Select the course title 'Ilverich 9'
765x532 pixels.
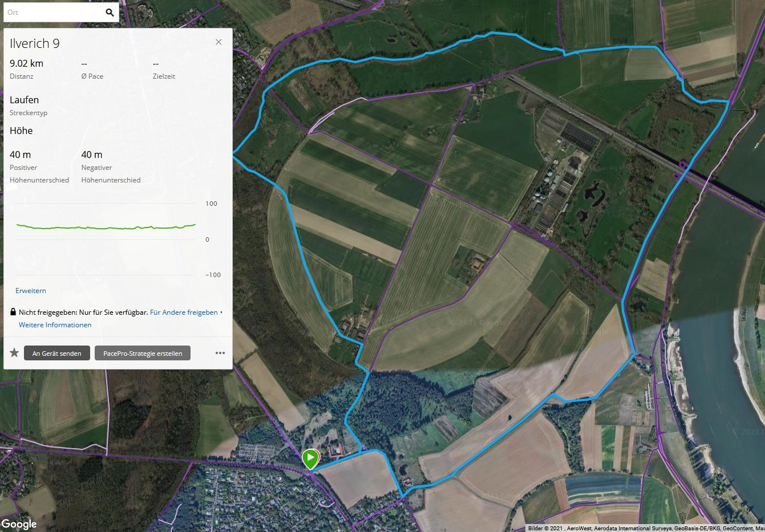(x=35, y=44)
